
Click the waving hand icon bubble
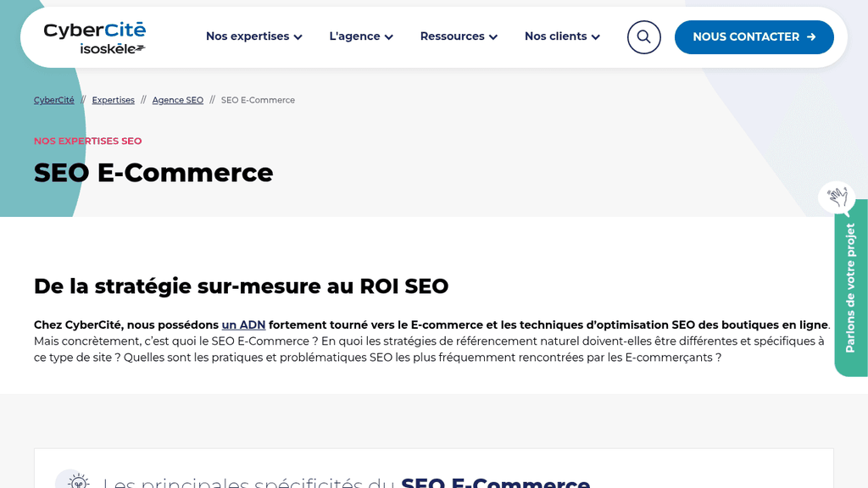pos(837,197)
